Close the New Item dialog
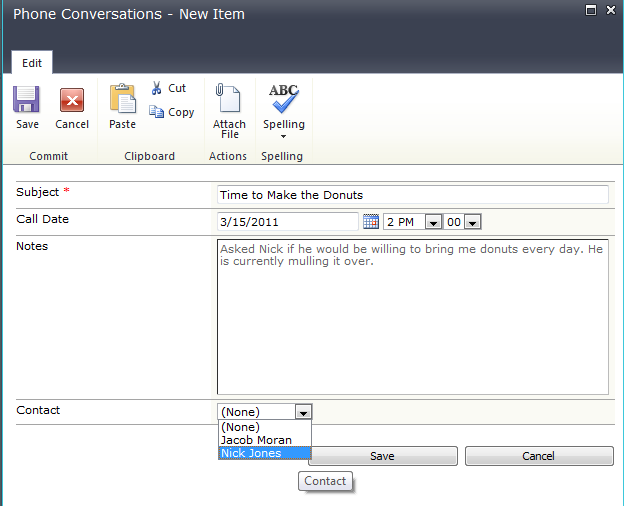Screen dimensions: 624x506 pos(611,10)
